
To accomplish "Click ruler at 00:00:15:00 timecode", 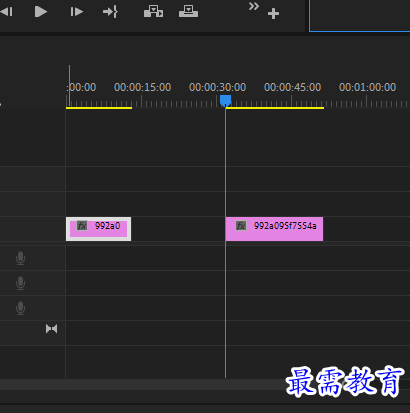I will click(x=143, y=88).
